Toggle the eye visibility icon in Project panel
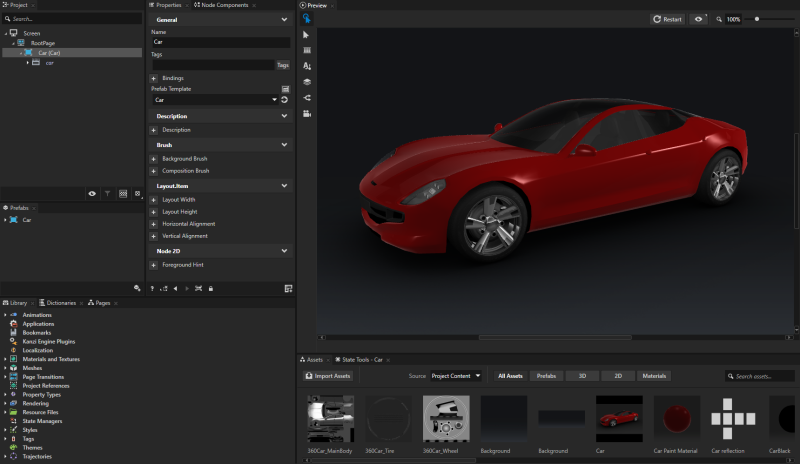 pos(92,193)
